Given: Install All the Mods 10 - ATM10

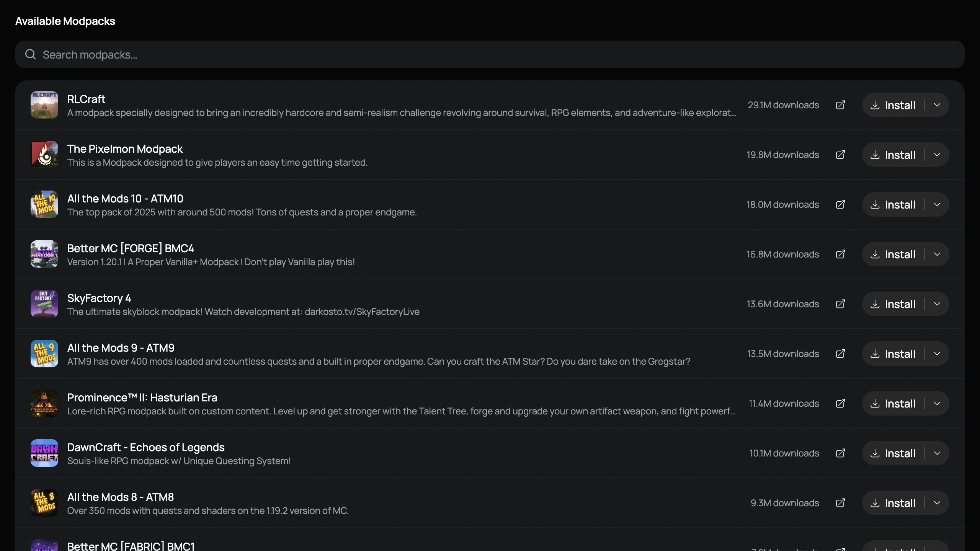Looking at the screenshot, I should tap(893, 204).
